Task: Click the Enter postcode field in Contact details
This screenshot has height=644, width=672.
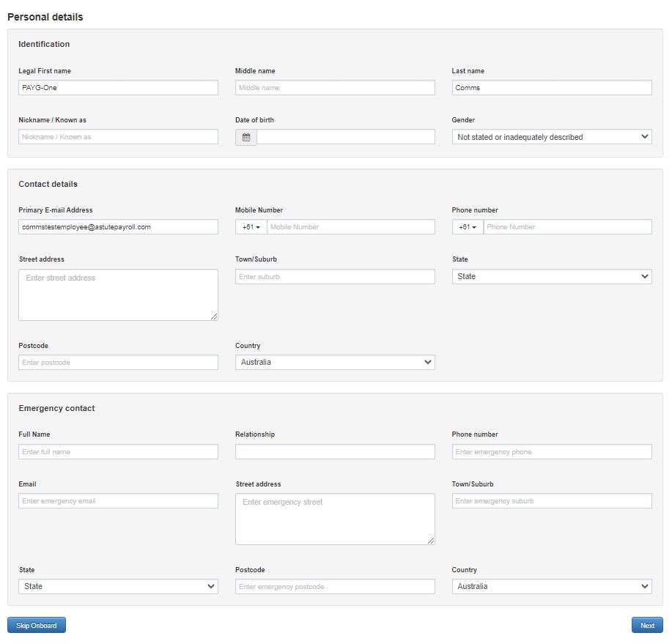Action: (118, 363)
